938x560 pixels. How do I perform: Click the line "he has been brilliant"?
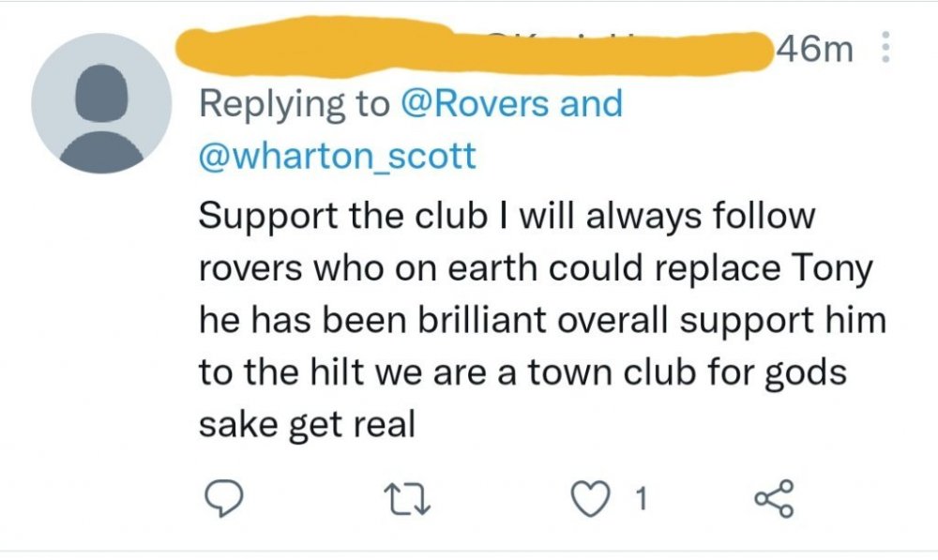(542, 321)
